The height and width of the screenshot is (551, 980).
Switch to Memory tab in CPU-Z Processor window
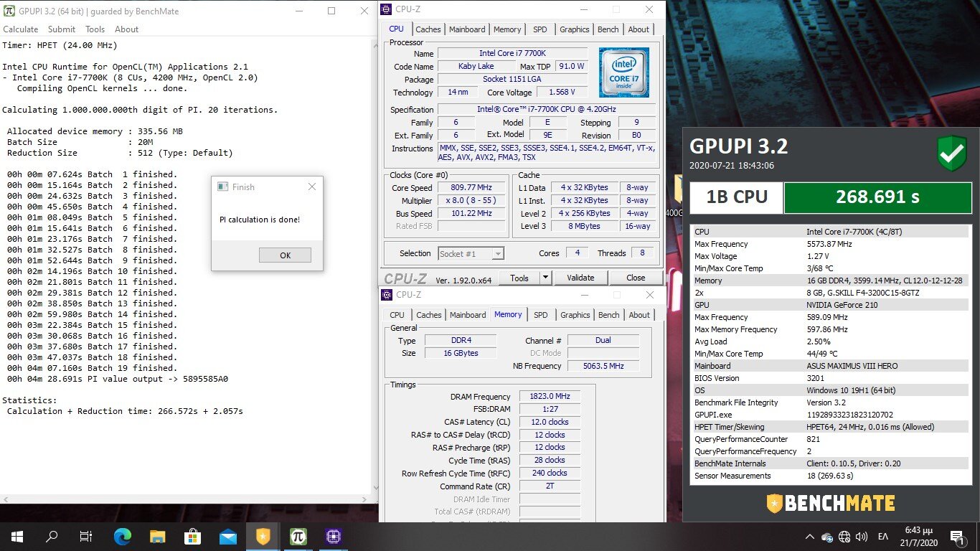point(507,29)
